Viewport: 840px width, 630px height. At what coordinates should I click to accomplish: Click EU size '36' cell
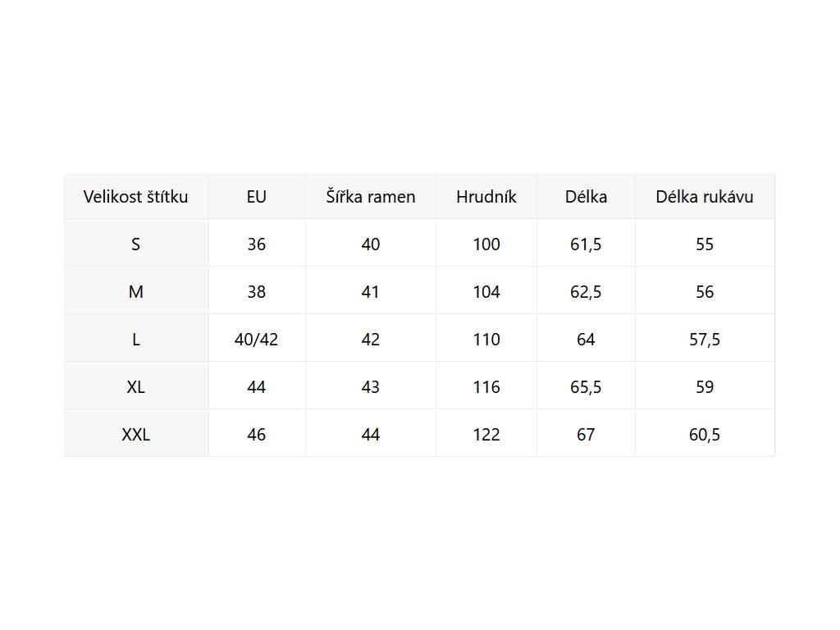(x=257, y=244)
